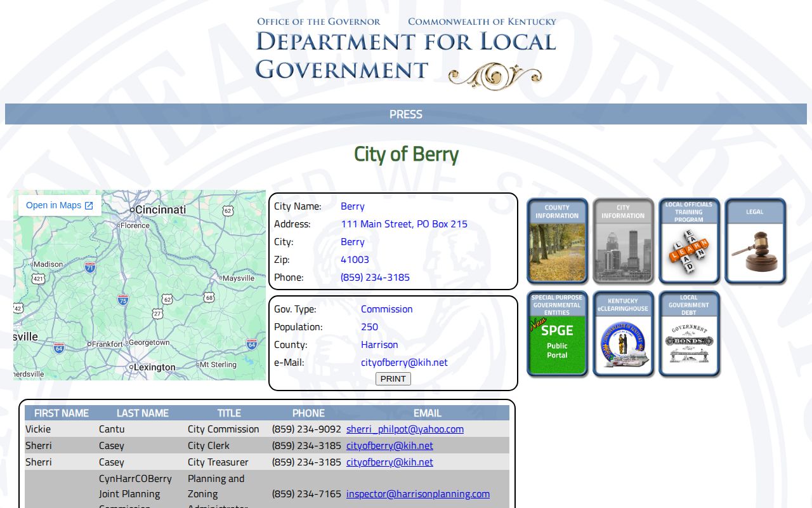Click phone number (859) 234-9092
The width and height of the screenshot is (812, 508).
(306, 429)
